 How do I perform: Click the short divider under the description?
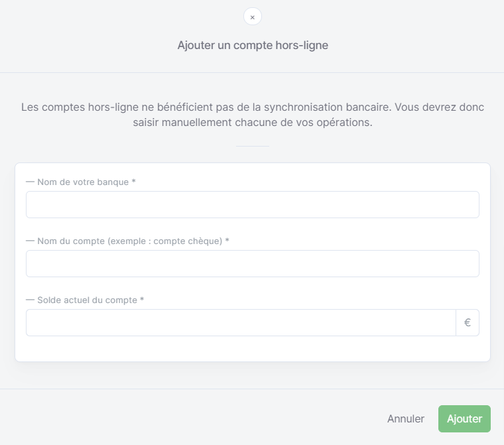(x=253, y=147)
